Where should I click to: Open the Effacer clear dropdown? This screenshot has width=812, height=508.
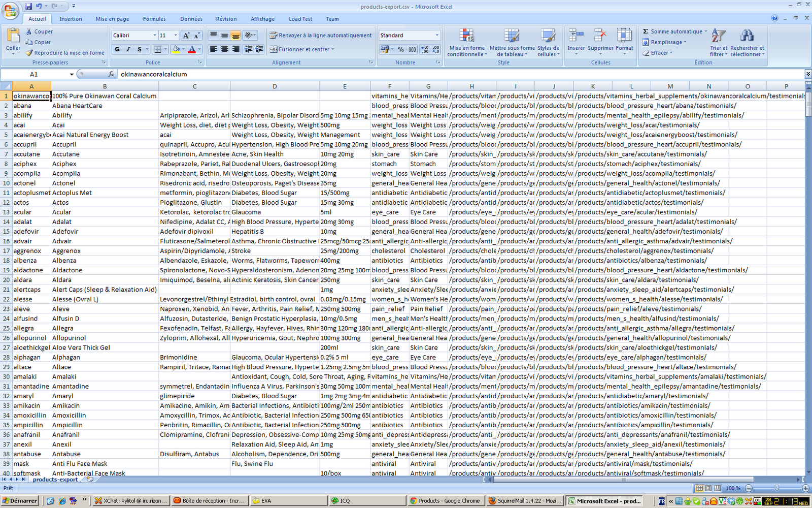(x=657, y=53)
